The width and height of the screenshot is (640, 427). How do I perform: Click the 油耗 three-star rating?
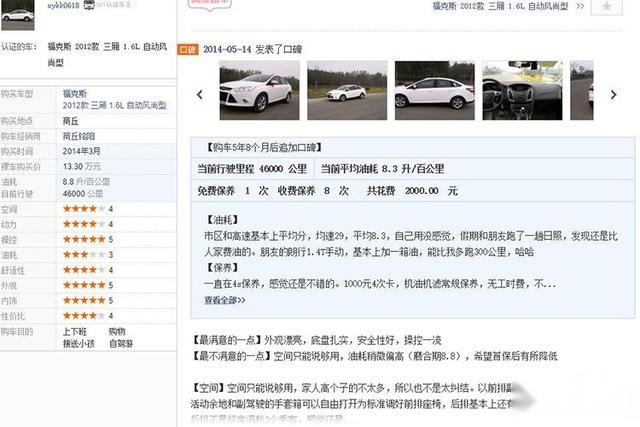(84, 255)
